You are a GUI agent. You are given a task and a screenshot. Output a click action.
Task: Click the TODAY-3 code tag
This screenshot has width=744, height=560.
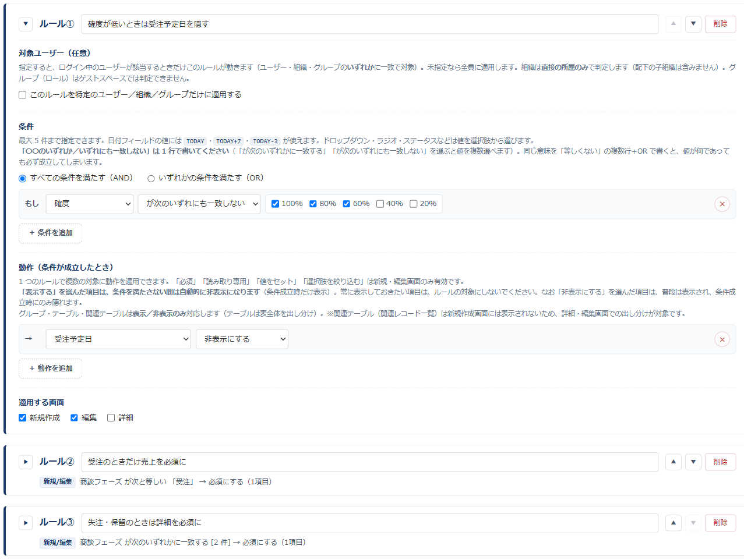click(266, 141)
